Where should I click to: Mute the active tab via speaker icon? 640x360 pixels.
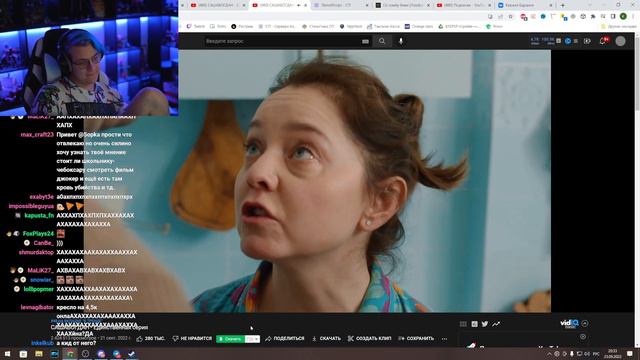299,5
